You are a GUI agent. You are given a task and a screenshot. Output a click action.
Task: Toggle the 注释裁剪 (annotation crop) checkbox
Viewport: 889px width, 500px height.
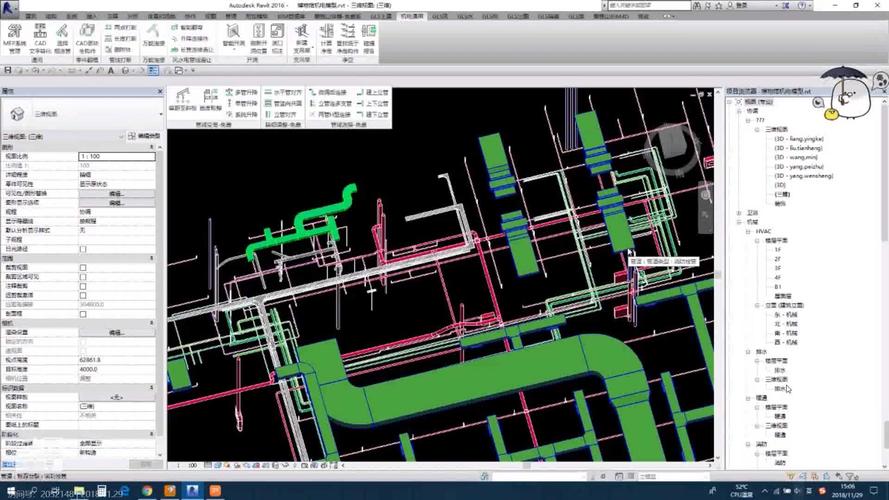point(83,285)
